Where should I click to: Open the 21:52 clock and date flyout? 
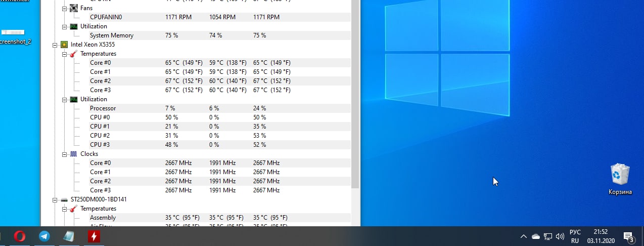pyautogui.click(x=601, y=236)
